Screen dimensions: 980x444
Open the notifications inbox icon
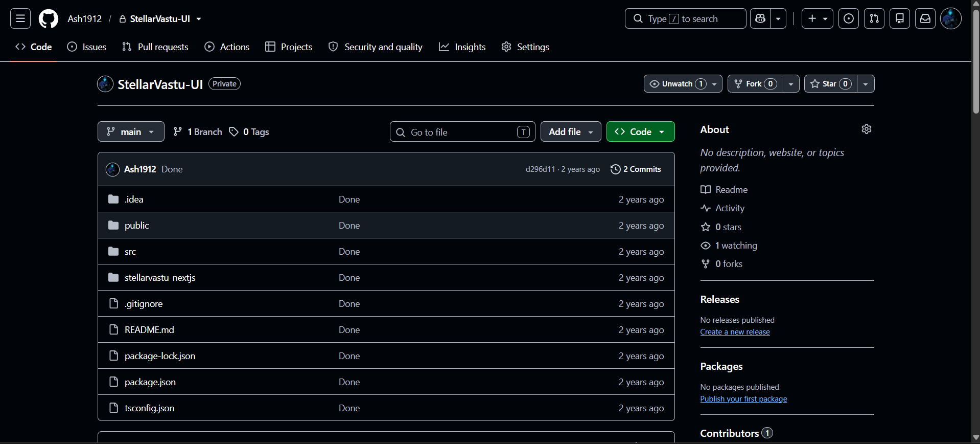pyautogui.click(x=925, y=19)
